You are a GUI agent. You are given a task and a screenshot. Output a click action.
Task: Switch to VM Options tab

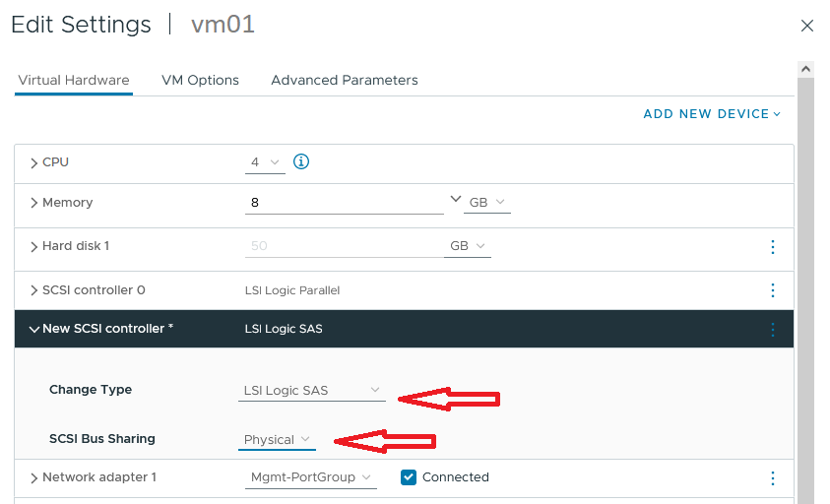coord(200,80)
